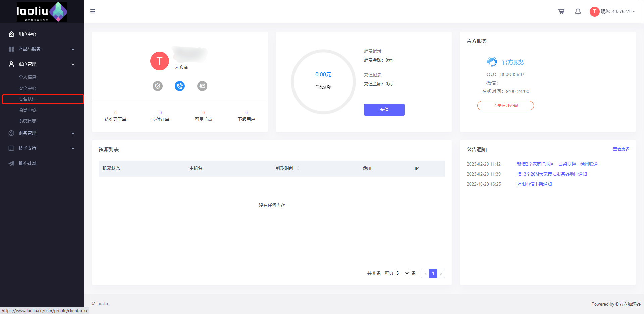This screenshot has height=314, width=644.
Task: Open 安全中心 in the sidebar
Action: click(x=28, y=88)
